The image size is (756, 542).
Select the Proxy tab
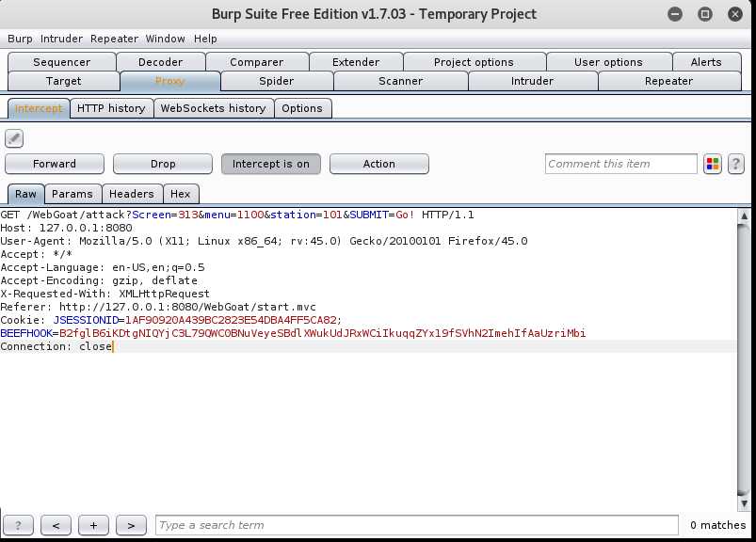(x=170, y=81)
